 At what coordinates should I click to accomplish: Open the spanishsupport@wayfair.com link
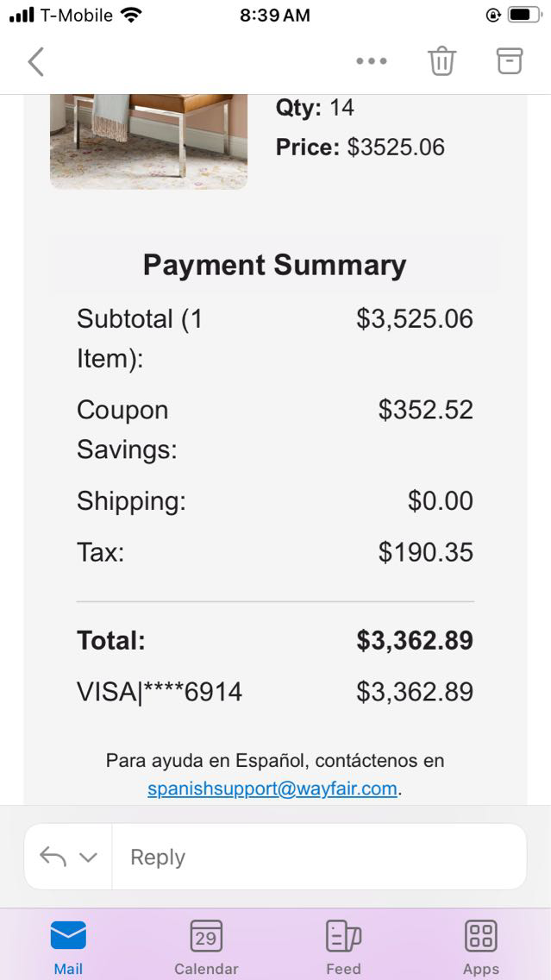click(x=272, y=788)
